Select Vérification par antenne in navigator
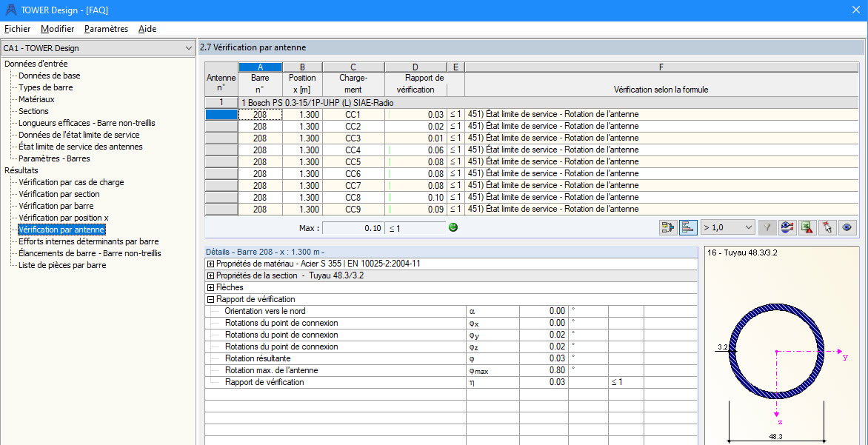The width and height of the screenshot is (868, 445). coord(61,229)
